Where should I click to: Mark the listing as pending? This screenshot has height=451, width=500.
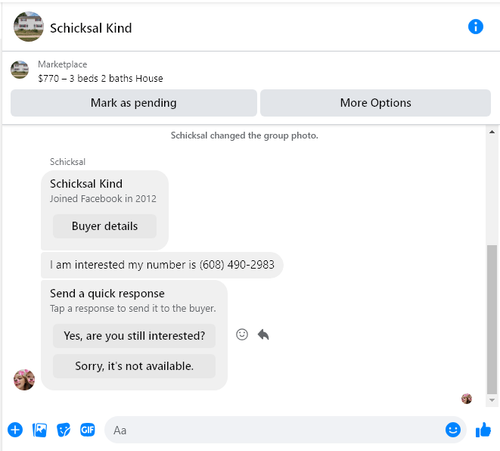(134, 103)
